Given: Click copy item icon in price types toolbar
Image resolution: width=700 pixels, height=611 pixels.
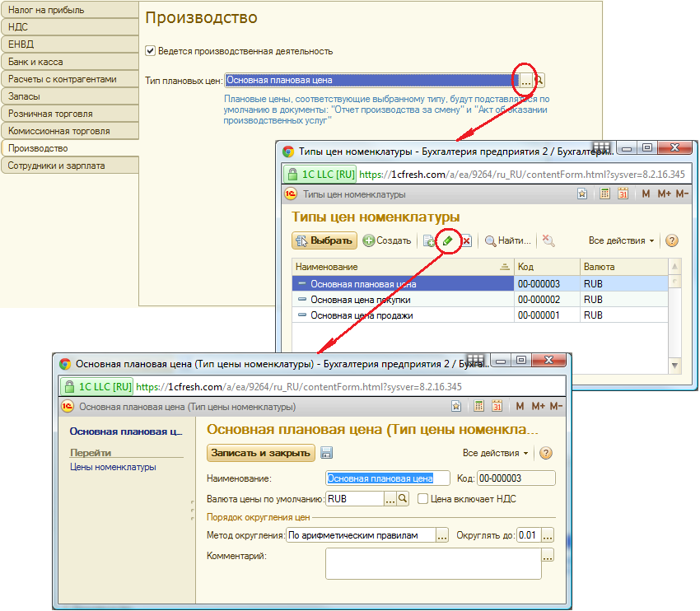Looking at the screenshot, I should 428,241.
